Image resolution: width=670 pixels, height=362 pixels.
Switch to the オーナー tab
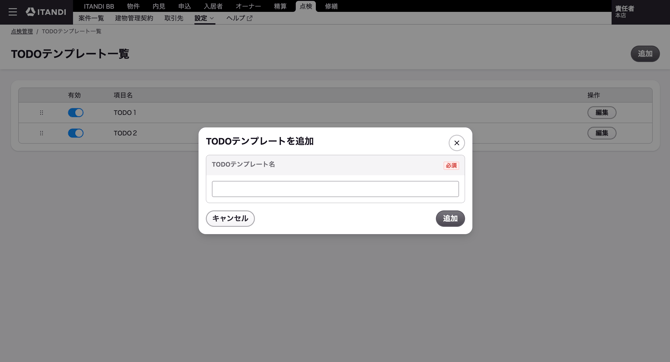click(248, 6)
